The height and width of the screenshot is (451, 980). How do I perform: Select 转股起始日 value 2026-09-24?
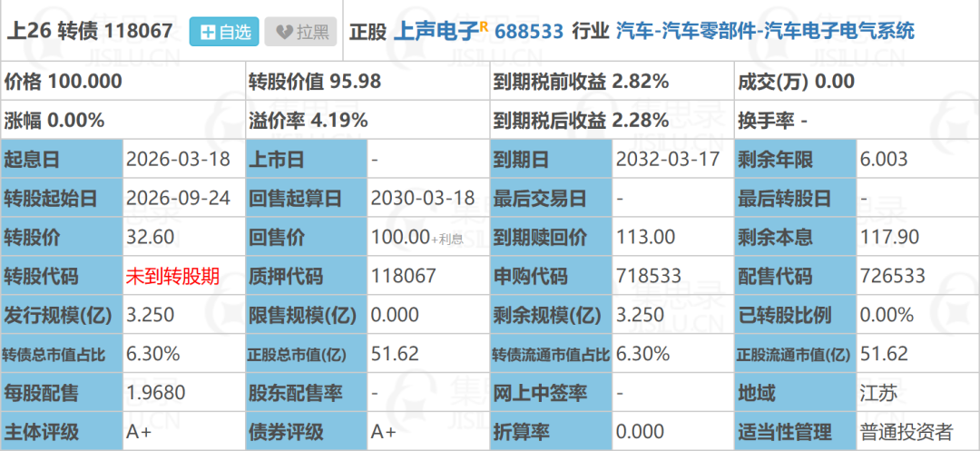pos(178,198)
